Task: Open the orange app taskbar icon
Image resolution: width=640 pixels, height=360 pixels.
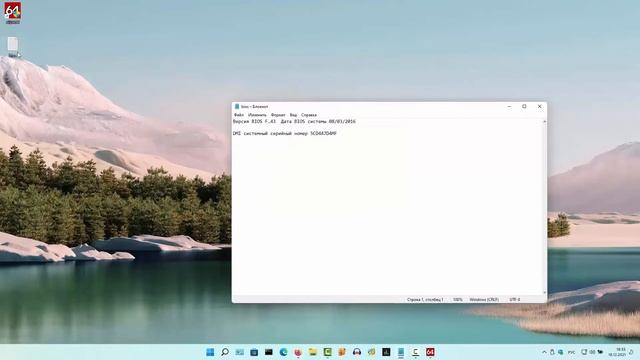Action: [x=342, y=352]
